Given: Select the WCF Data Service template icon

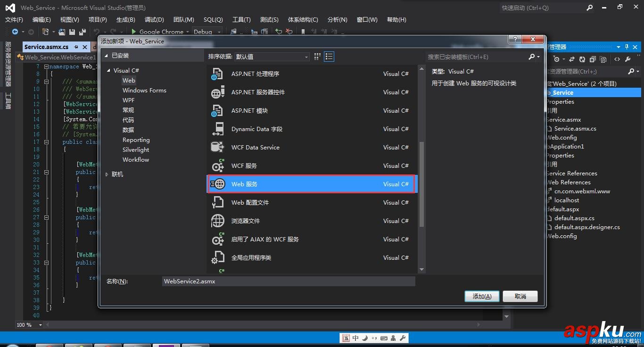Looking at the screenshot, I should coord(217,147).
